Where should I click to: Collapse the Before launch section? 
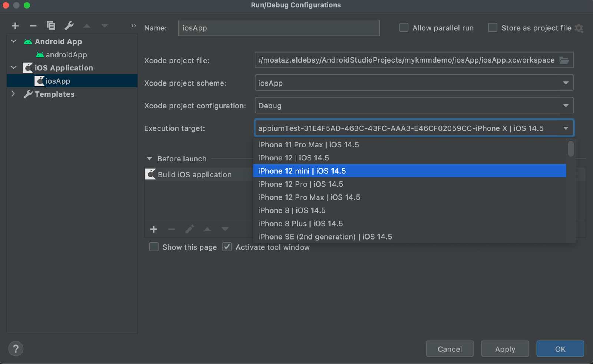[x=149, y=158]
